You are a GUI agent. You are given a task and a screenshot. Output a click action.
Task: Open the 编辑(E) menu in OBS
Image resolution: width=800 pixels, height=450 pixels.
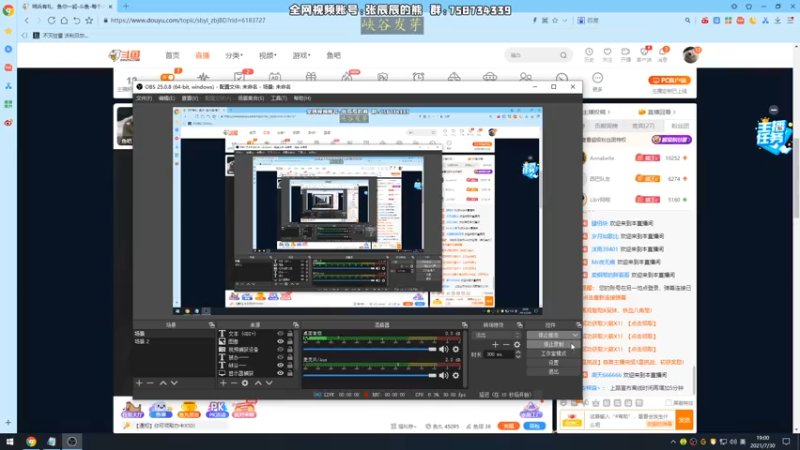[x=166, y=98]
